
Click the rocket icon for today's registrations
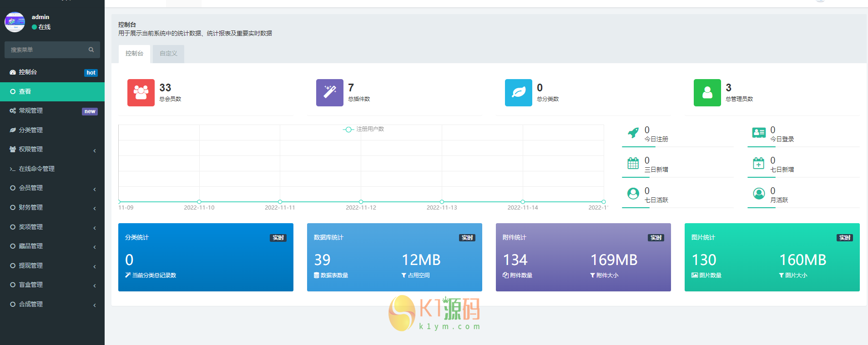pos(633,133)
